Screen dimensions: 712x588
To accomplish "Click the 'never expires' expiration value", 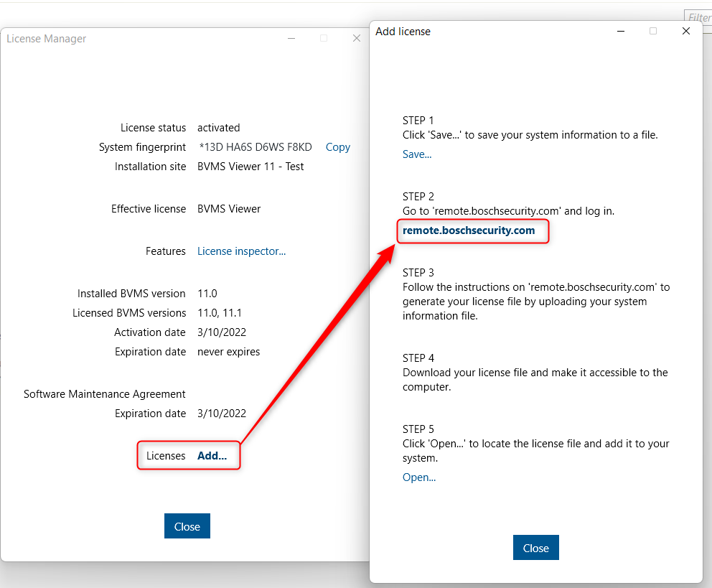I will click(228, 352).
